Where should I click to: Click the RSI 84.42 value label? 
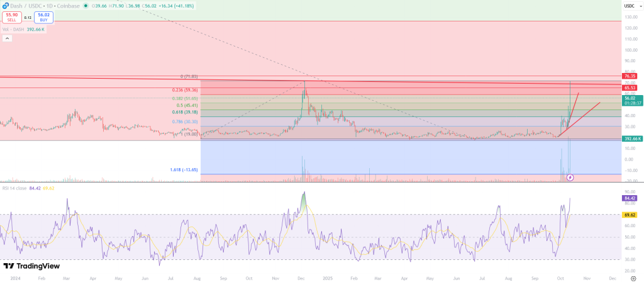click(x=630, y=197)
